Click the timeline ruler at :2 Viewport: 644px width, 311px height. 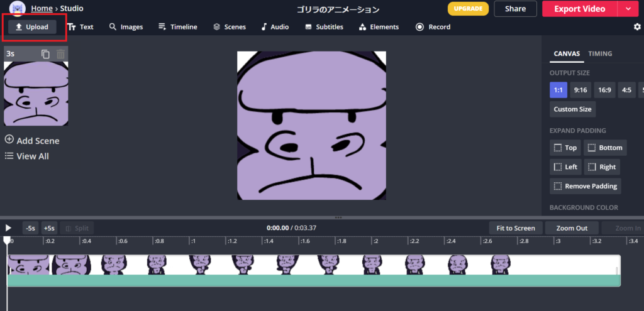point(375,241)
